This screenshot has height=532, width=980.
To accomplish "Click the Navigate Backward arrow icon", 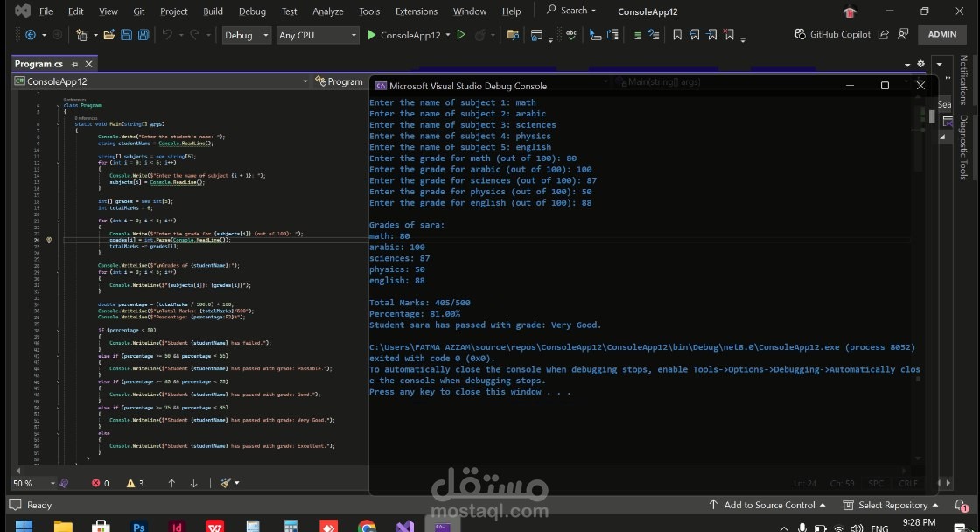I will click(x=30, y=35).
